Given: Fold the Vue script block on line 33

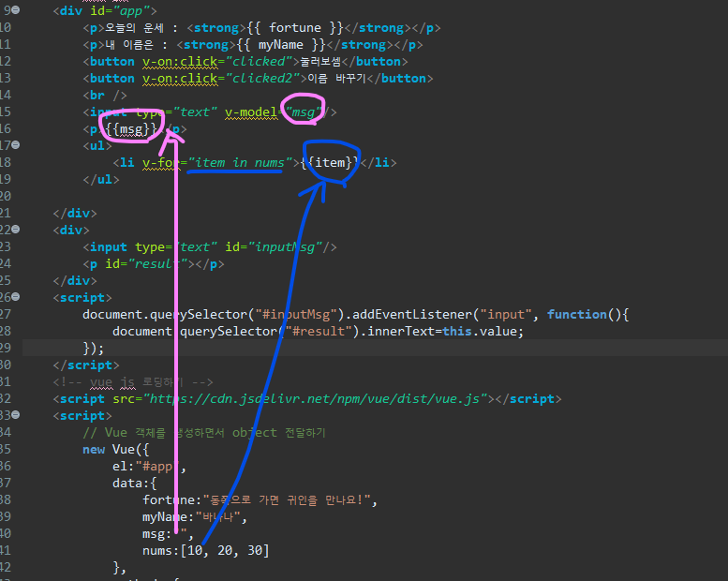Looking at the screenshot, I should point(16,415).
